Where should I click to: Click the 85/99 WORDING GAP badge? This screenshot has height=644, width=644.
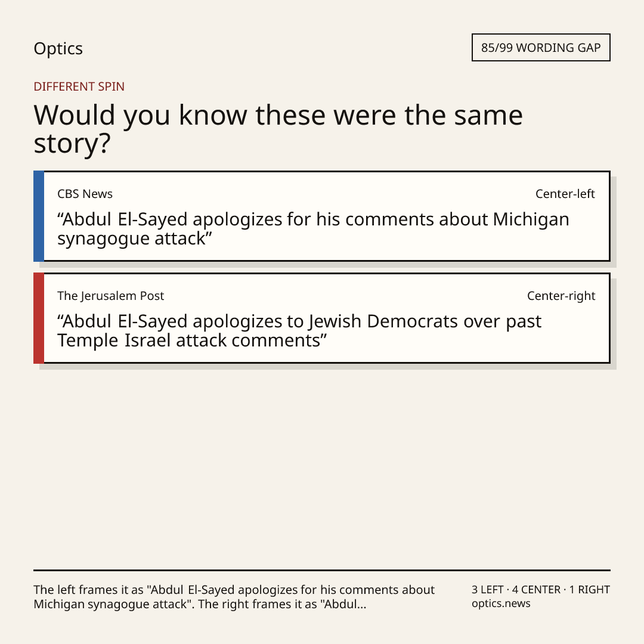[541, 48]
